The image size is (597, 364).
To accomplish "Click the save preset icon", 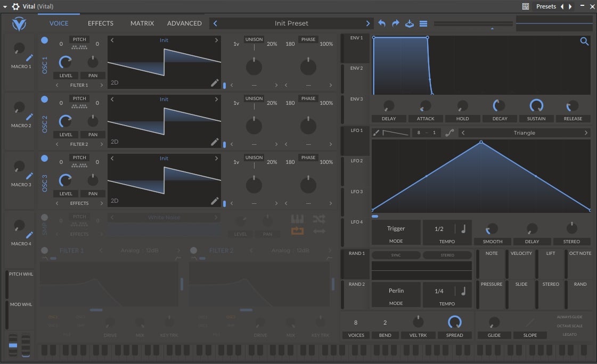I will [410, 23].
